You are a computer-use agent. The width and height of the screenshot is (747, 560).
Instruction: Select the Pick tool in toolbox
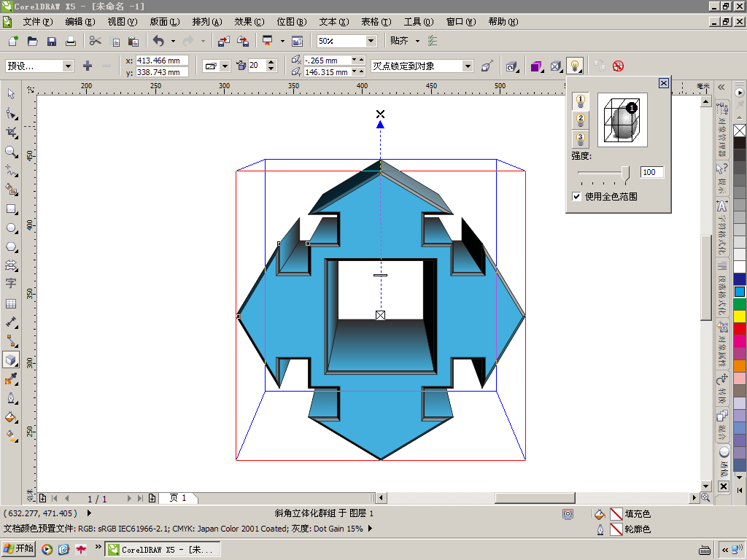pyautogui.click(x=11, y=94)
